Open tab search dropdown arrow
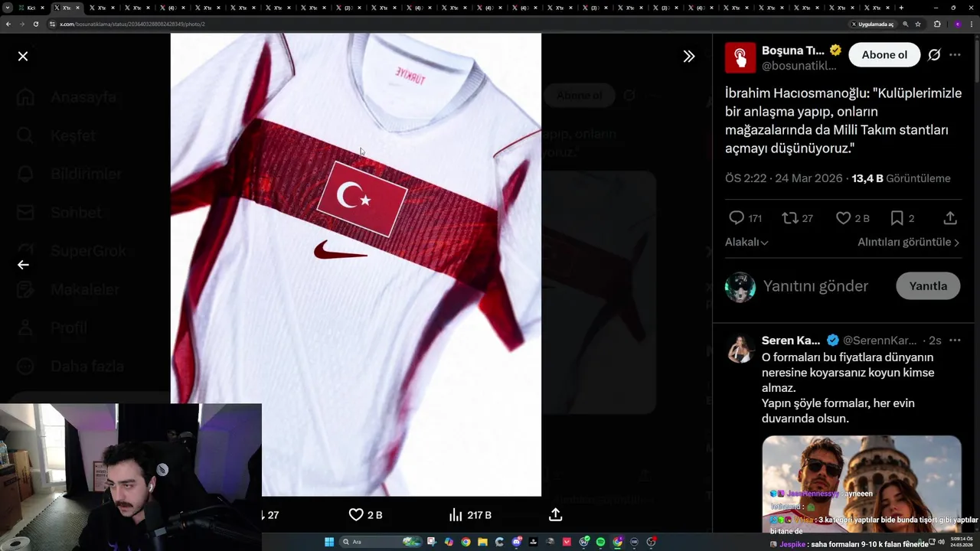Viewport: 980px width, 551px height. coord(8,8)
